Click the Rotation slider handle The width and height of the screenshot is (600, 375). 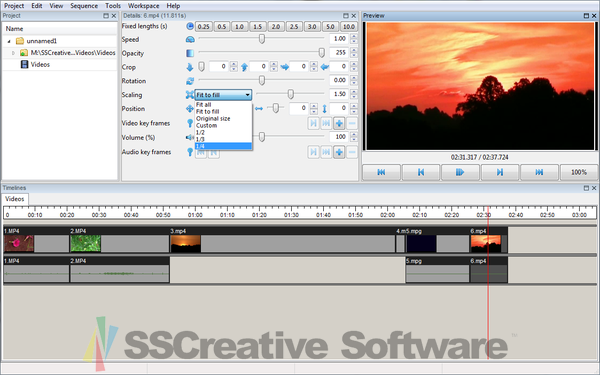(262, 80)
